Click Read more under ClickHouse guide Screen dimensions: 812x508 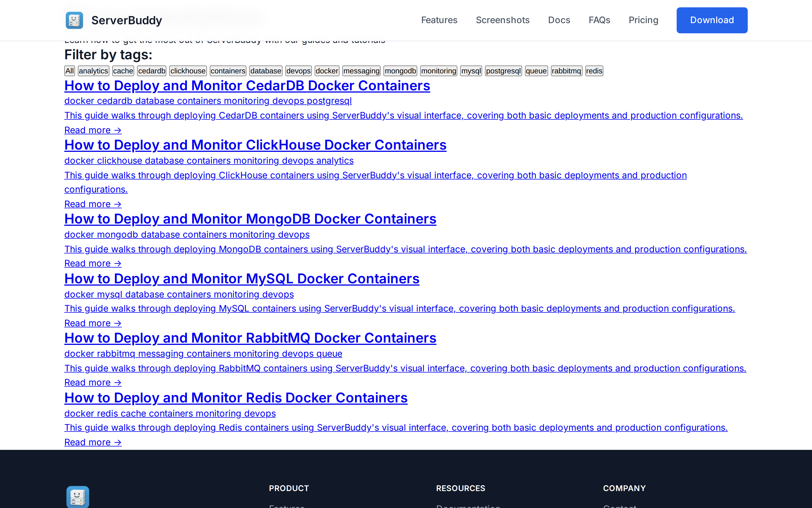click(x=93, y=204)
